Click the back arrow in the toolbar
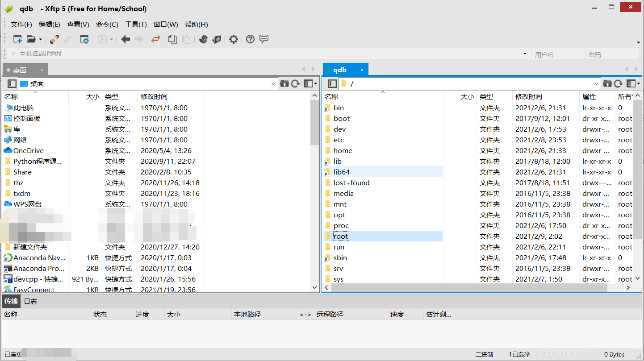The width and height of the screenshot is (644, 361). point(125,39)
